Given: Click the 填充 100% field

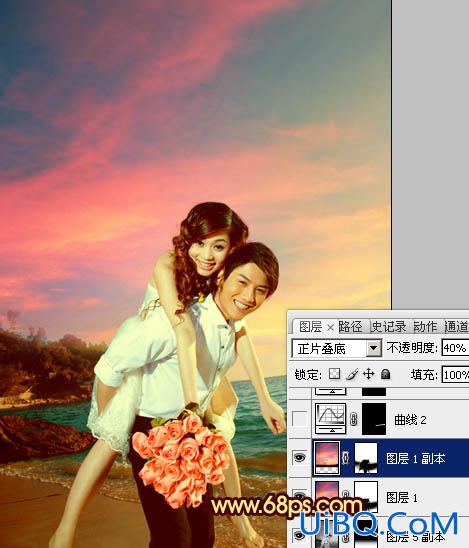Looking at the screenshot, I should coord(455,375).
